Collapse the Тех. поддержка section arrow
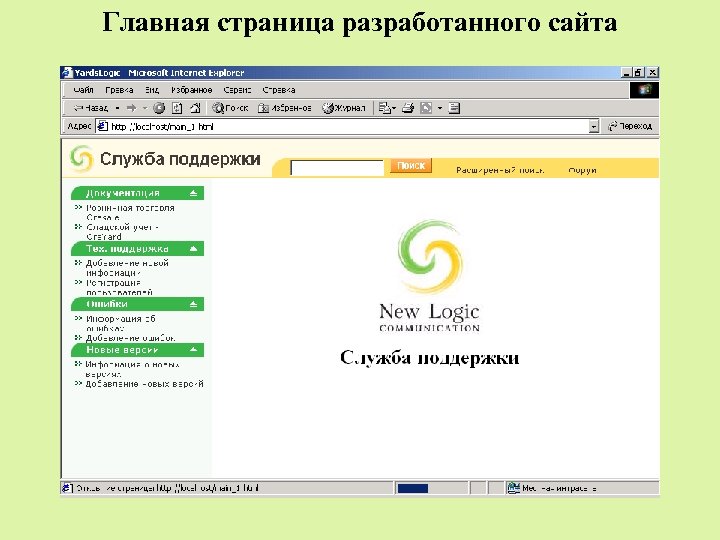 coord(193,249)
